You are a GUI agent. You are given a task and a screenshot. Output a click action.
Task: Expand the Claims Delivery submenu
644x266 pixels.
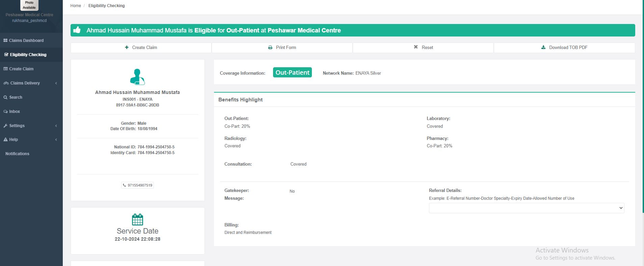coord(56,83)
